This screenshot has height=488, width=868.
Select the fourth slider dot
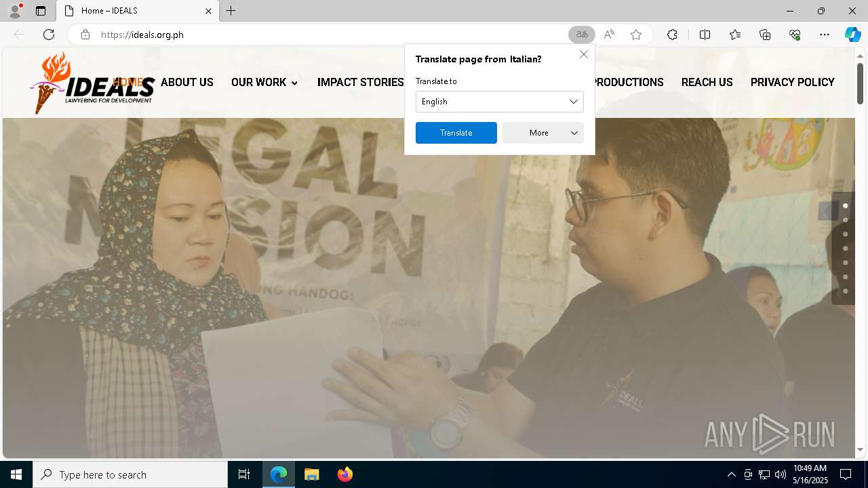pos(845,248)
